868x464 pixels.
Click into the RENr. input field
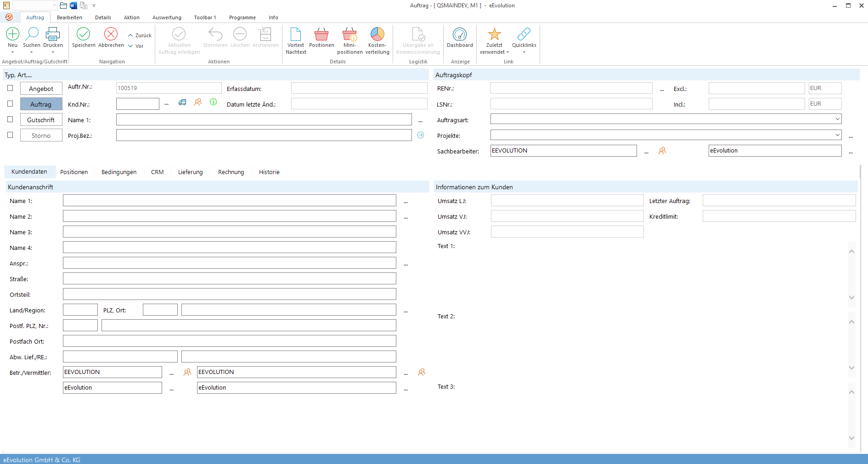click(571, 88)
